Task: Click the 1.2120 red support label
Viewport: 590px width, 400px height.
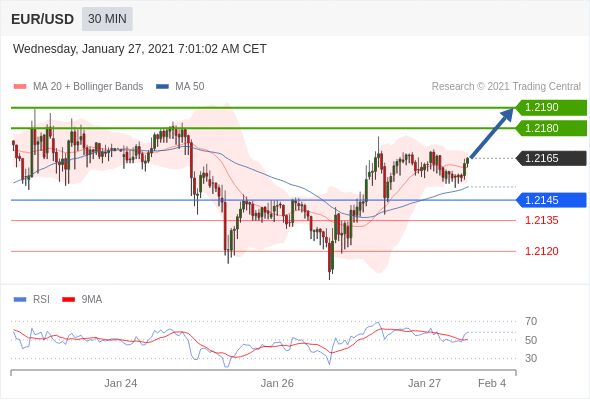Action: pos(542,251)
